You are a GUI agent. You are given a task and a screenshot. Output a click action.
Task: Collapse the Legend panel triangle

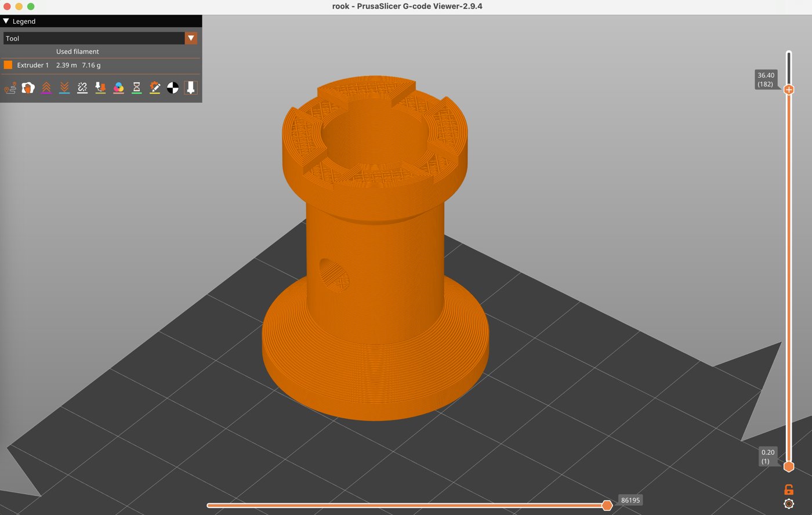[x=6, y=21]
